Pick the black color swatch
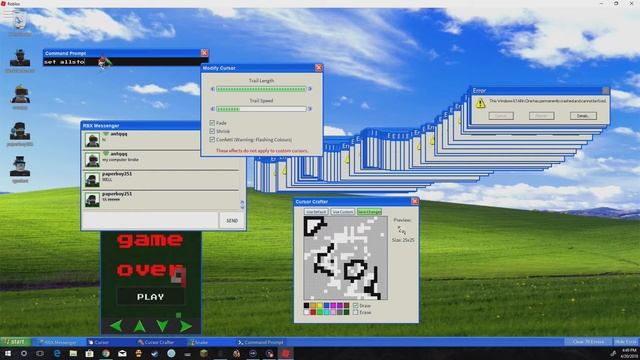Screen dimensions: 640x360 (307, 305)
